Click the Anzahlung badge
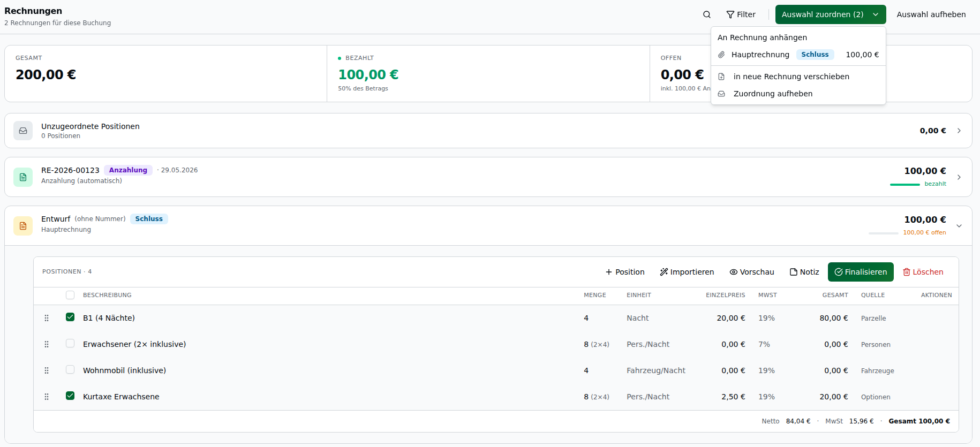 [x=128, y=170]
